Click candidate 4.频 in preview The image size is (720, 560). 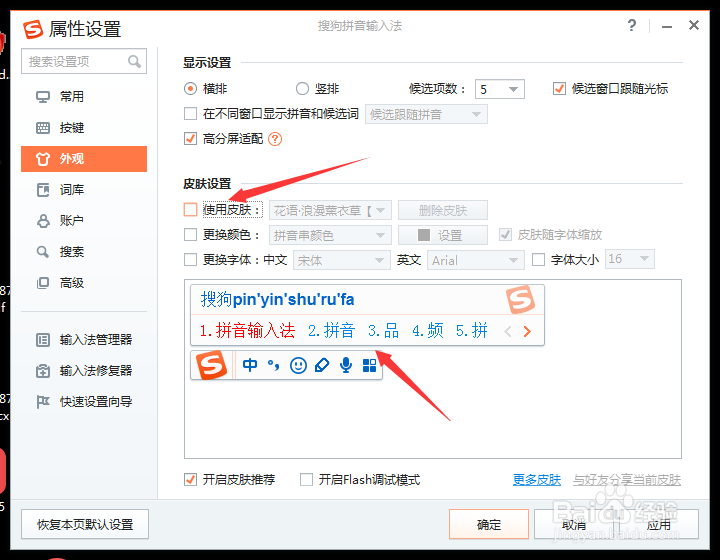pos(428,330)
